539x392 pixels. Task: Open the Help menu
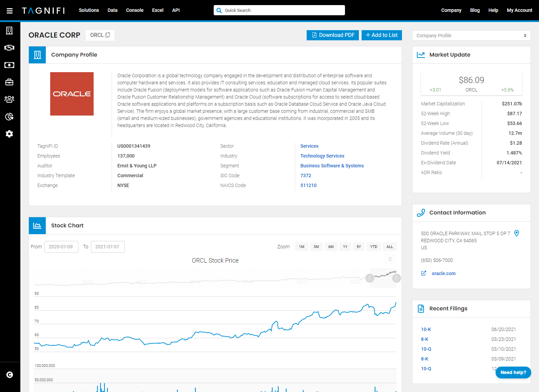pyautogui.click(x=493, y=10)
